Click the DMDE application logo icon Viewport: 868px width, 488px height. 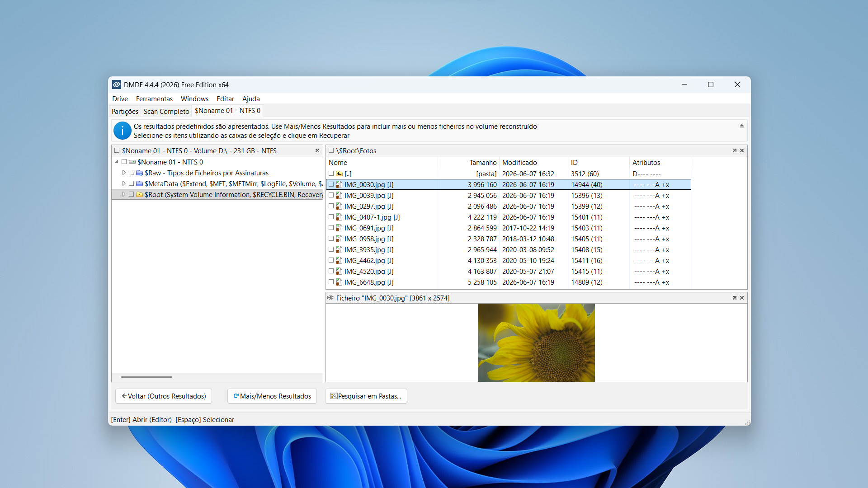click(x=117, y=84)
